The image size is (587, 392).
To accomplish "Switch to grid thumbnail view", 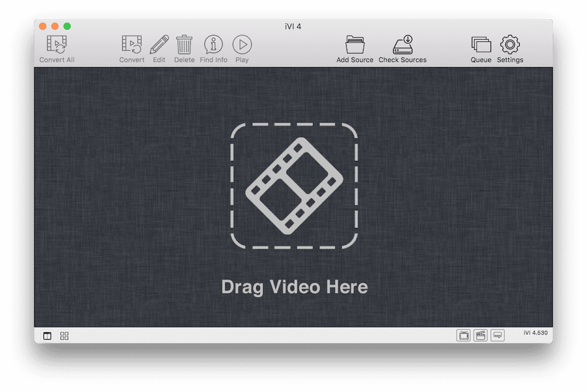I will coord(65,336).
